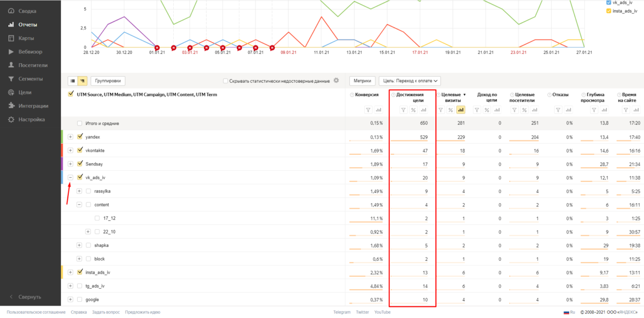Screen dimensions: 644x318
Task: Click the red marker at 03.01.21 on the chart
Action: click(x=189, y=48)
